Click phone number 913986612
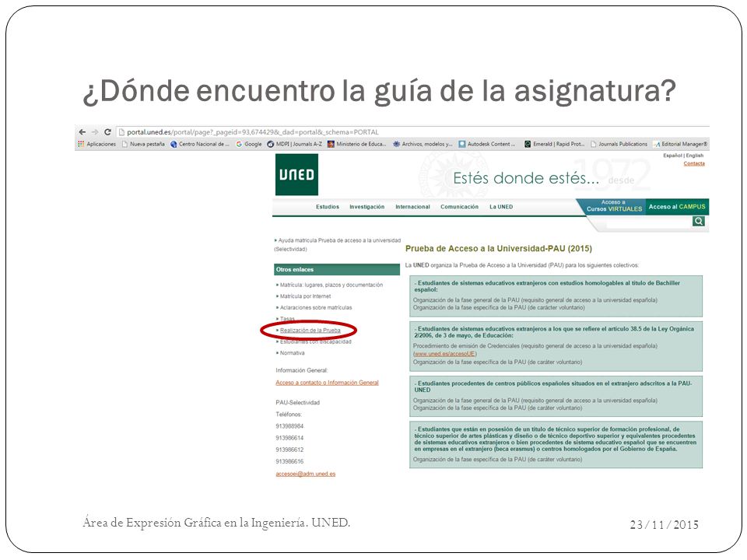This screenshot has width=747, height=560. coord(289,450)
